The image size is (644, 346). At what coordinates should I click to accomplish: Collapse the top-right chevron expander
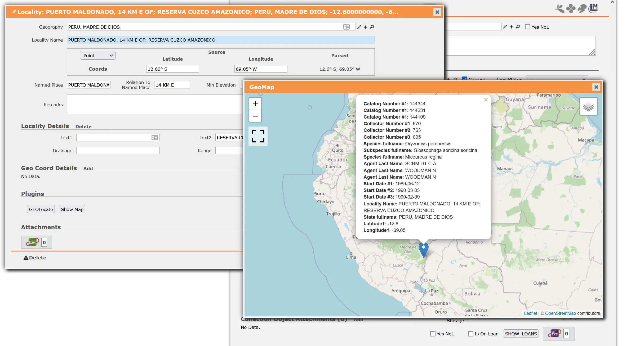(x=612, y=2)
